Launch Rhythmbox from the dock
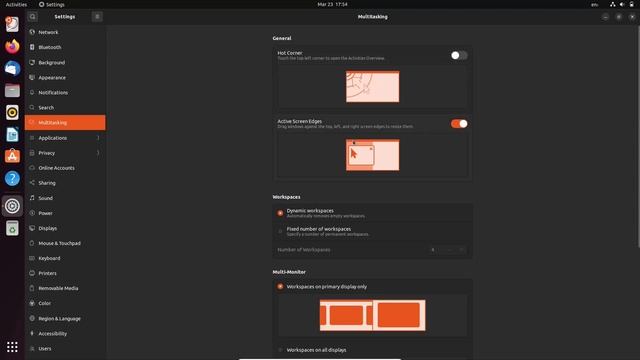 12,112
